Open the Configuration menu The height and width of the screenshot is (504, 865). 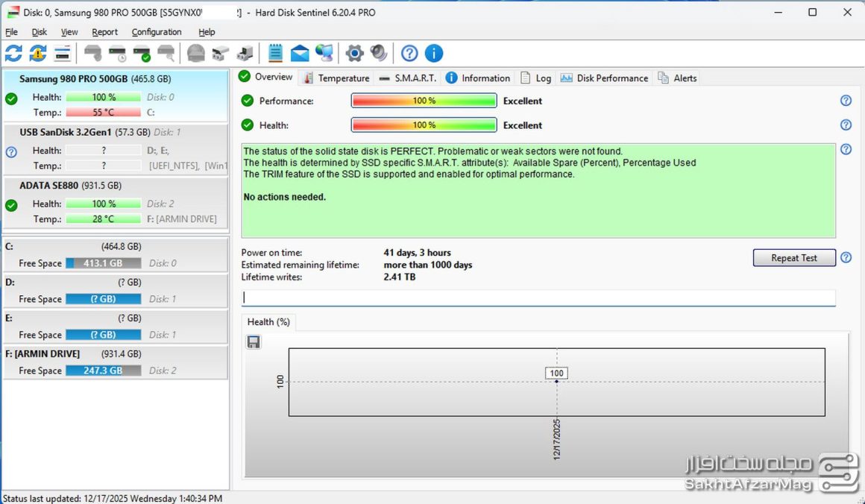tap(157, 32)
